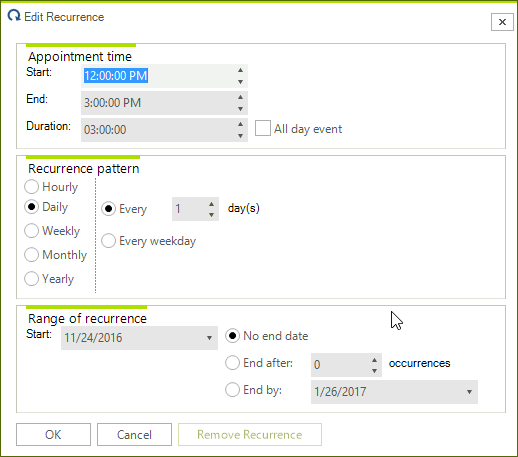Decrease the End time with down arrow

pyautogui.click(x=240, y=109)
